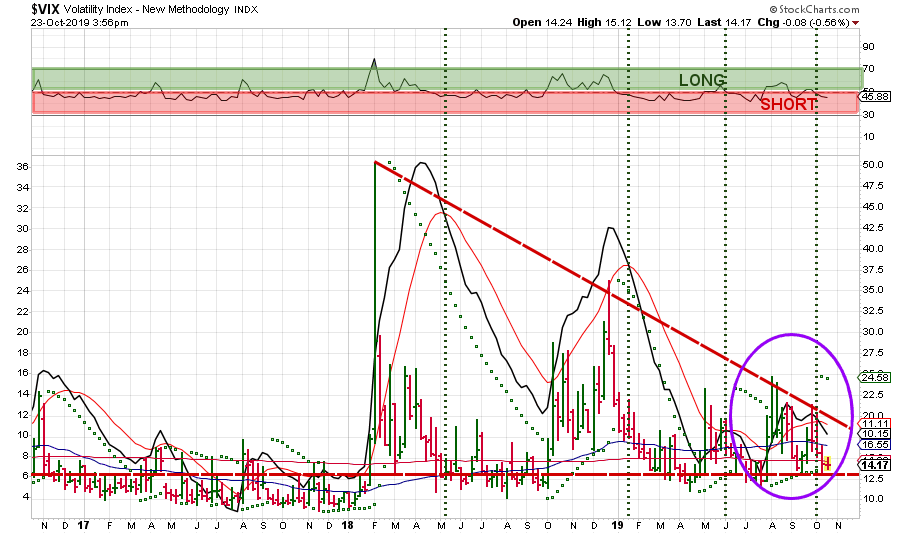Screen dimensions: 900x534
Task: Click the Volatility Index chart title
Action: (x=135, y=9)
